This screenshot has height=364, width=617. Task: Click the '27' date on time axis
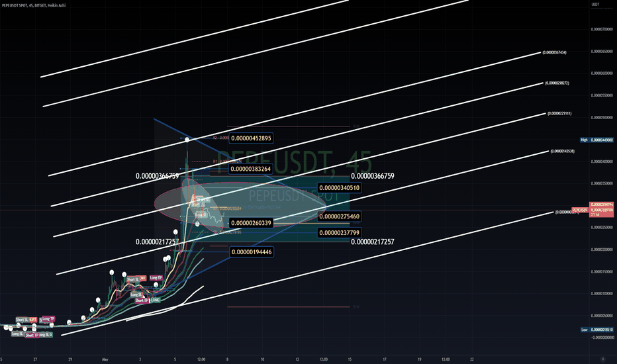[x=35, y=359]
